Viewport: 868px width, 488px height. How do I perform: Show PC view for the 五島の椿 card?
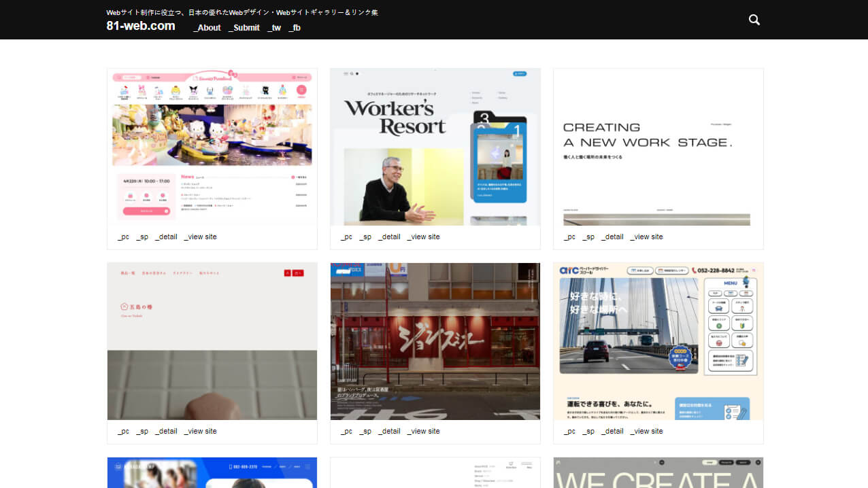123,431
